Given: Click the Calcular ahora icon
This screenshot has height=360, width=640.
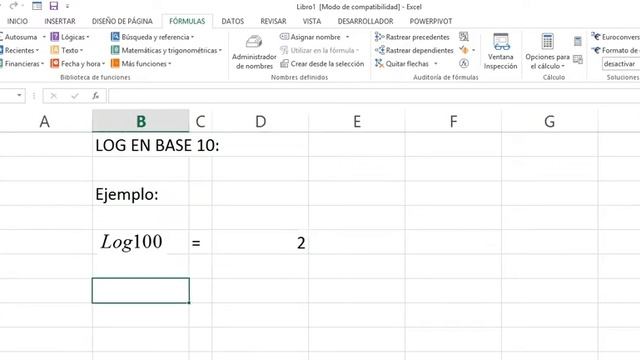Looking at the screenshot, I should 578,41.
